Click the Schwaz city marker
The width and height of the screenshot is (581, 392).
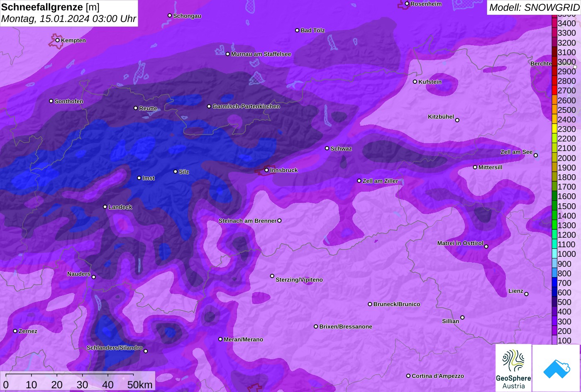(327, 148)
